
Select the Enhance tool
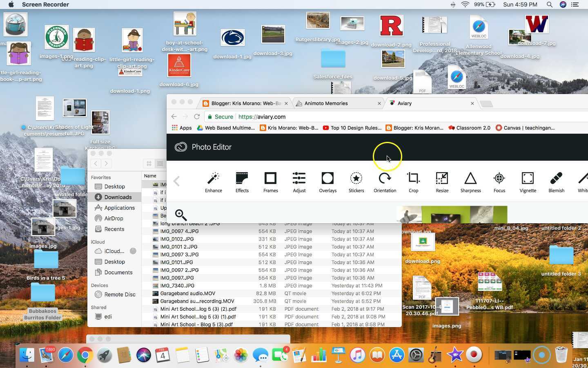[213, 182]
